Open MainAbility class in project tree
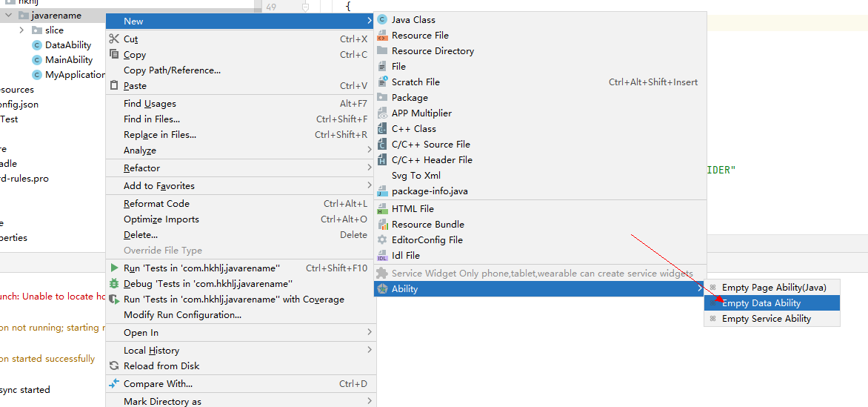 point(69,60)
